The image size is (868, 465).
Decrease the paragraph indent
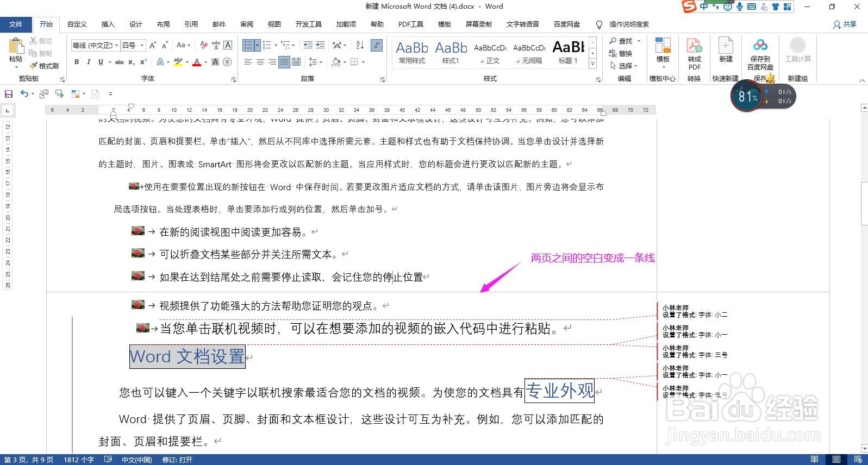(308, 45)
